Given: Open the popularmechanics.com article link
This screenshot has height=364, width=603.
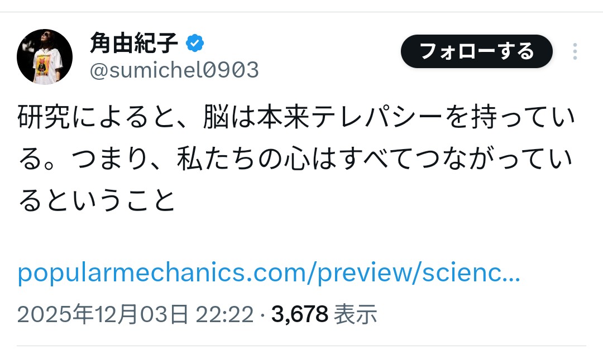Looking at the screenshot, I should (x=269, y=274).
